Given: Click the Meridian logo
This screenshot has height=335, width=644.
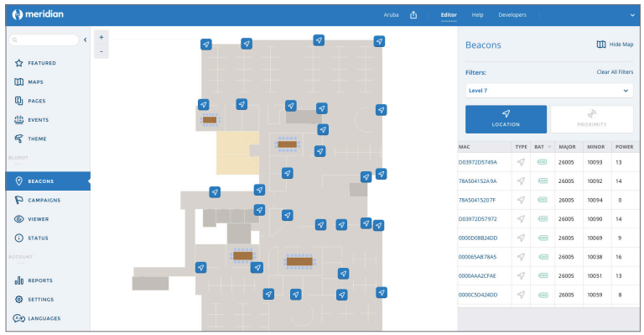Looking at the screenshot, I should pyautogui.click(x=38, y=14).
